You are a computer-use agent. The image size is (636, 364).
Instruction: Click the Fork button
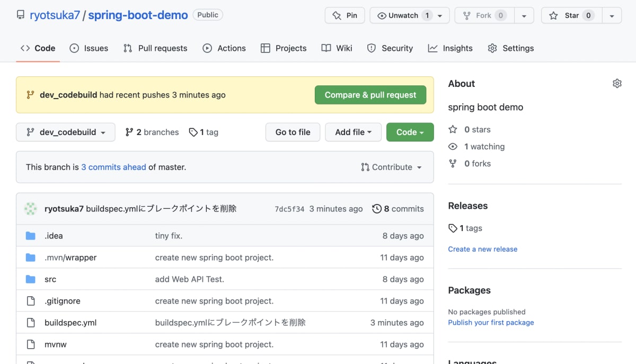484,15
